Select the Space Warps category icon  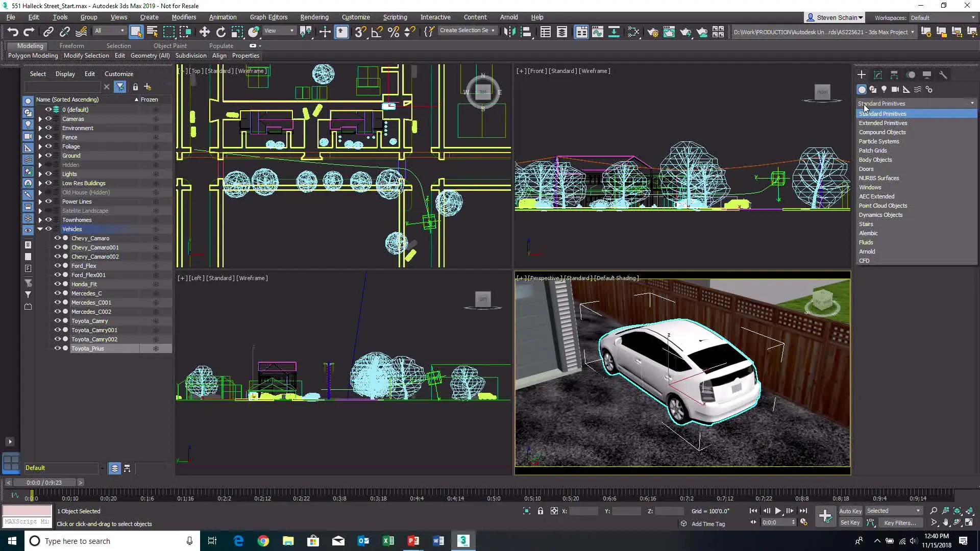pos(918,89)
